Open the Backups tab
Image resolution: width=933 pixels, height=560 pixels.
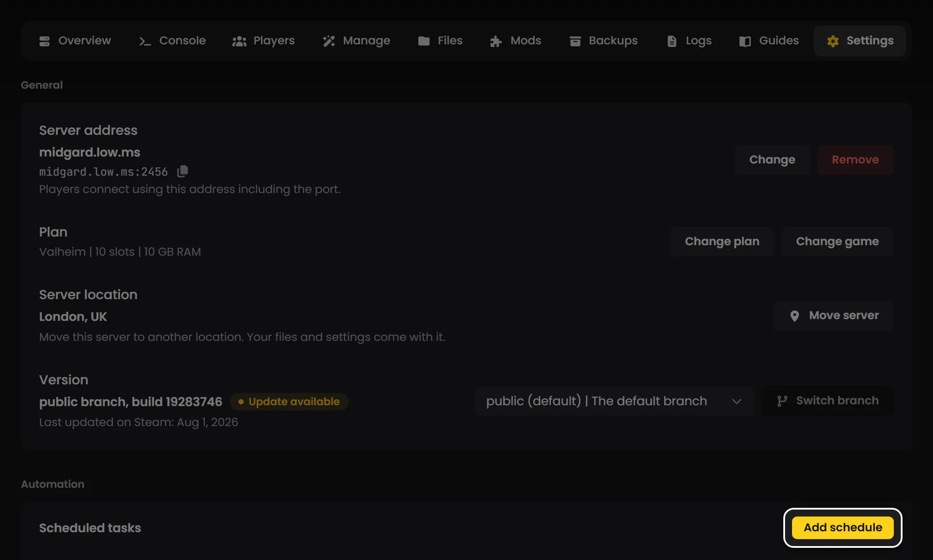(x=604, y=41)
